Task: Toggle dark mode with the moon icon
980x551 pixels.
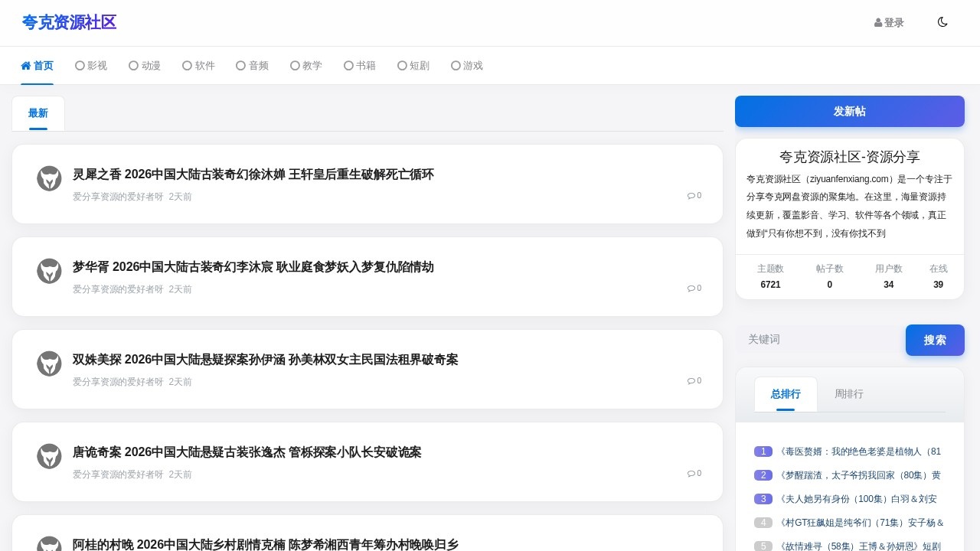Action: [942, 22]
